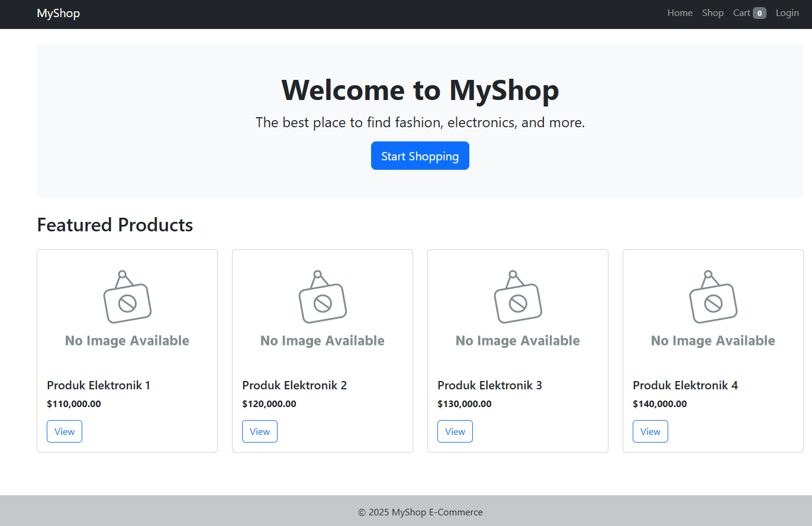Click the price of Produk Elektronik 2

pos(269,404)
